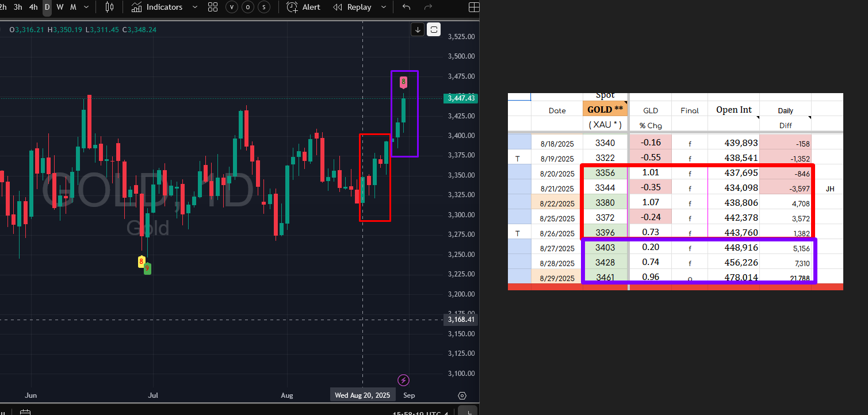
Task: Select the Final header cell in spreadsheet
Action: coord(689,110)
